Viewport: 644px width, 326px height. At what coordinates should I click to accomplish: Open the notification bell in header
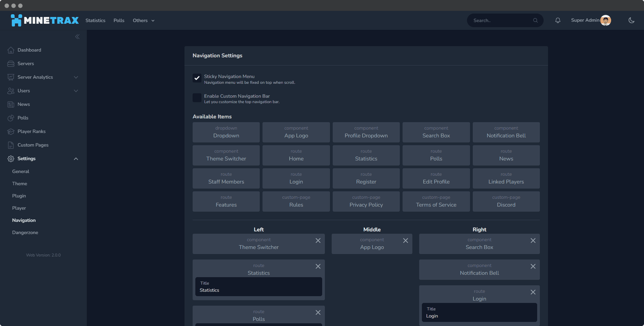(x=558, y=20)
